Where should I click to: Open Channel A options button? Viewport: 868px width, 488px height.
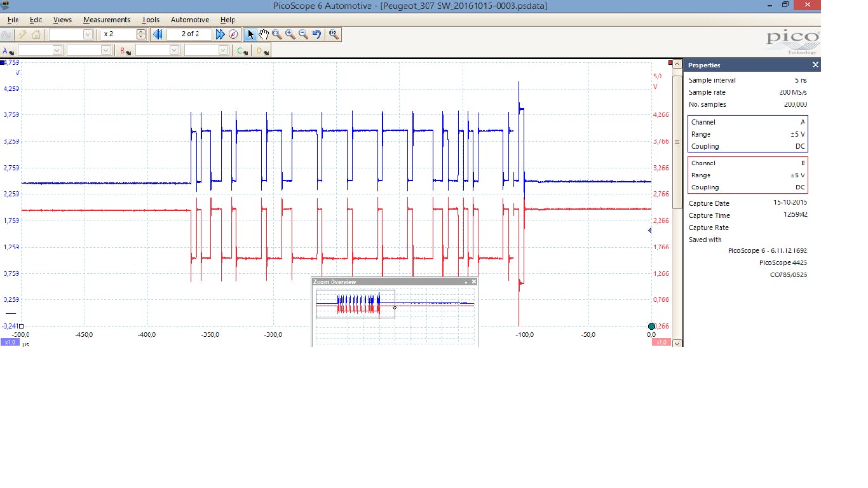[x=9, y=51]
